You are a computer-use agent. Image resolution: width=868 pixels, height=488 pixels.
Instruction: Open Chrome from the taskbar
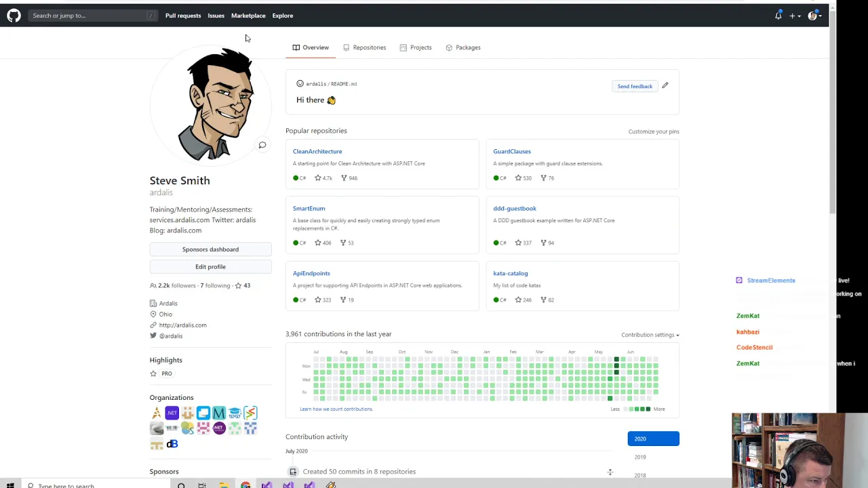(245, 485)
